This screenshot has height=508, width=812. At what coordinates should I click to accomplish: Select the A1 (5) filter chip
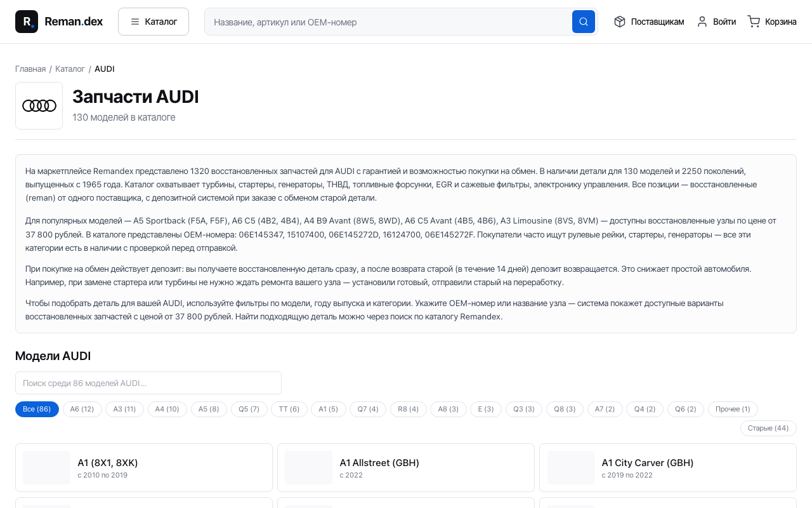(329, 410)
